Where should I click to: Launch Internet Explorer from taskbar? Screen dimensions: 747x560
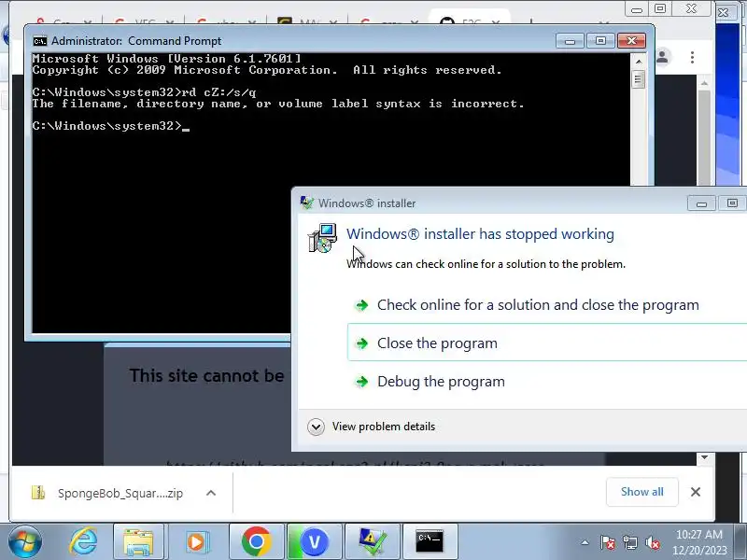83,542
